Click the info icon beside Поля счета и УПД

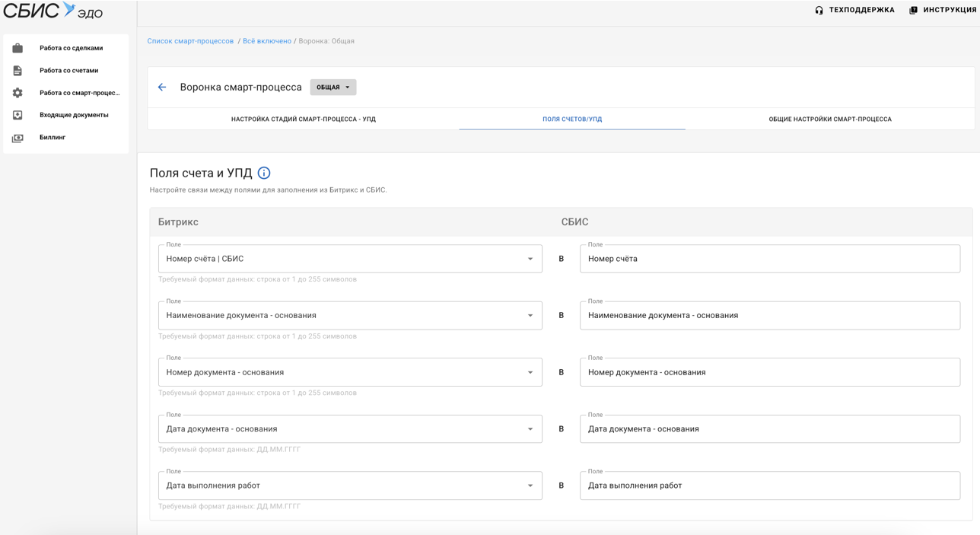264,174
